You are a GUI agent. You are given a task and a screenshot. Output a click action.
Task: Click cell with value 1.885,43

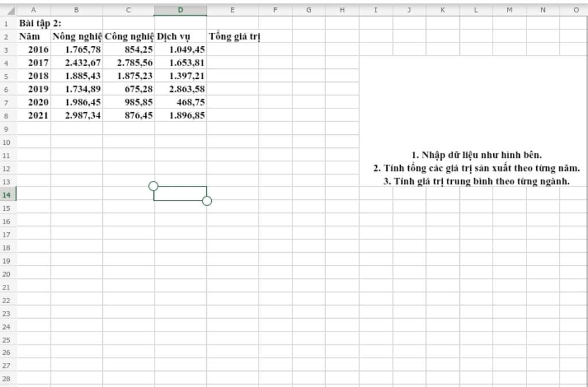click(x=76, y=76)
